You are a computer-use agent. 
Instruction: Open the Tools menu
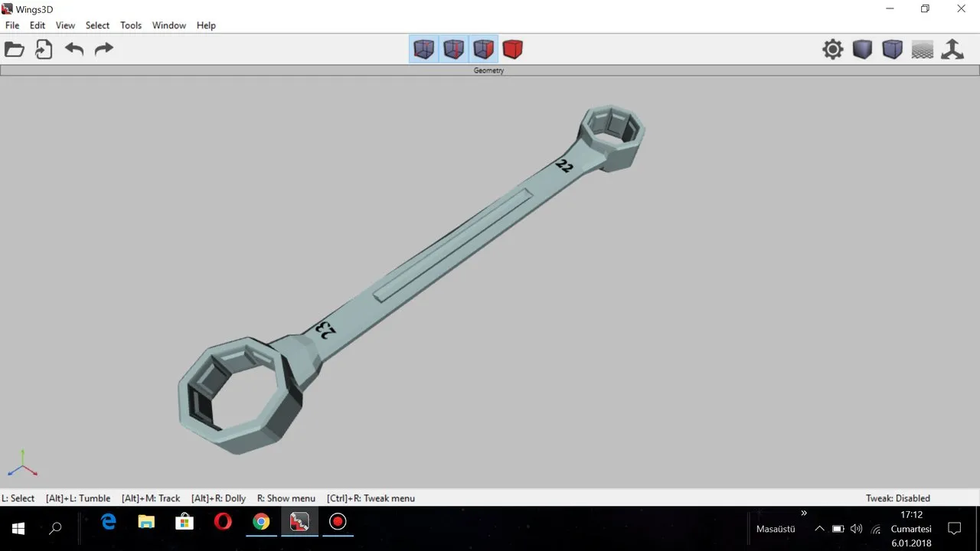[x=131, y=25]
